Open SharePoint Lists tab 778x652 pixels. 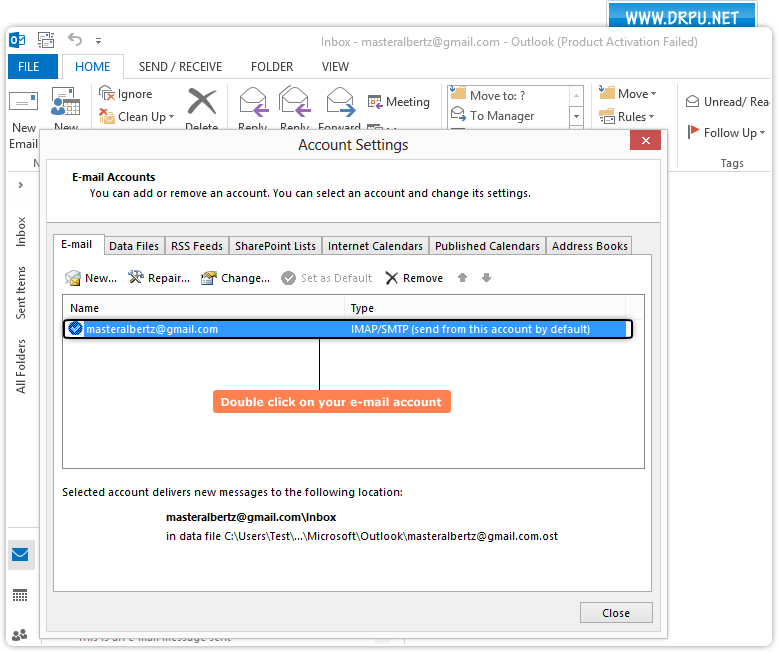coord(275,246)
